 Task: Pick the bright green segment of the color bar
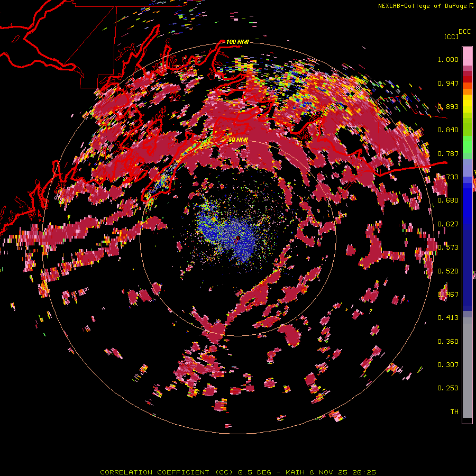(467, 144)
